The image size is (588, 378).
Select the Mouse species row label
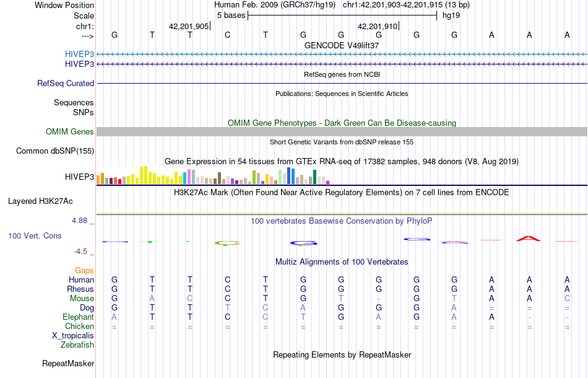82,299
